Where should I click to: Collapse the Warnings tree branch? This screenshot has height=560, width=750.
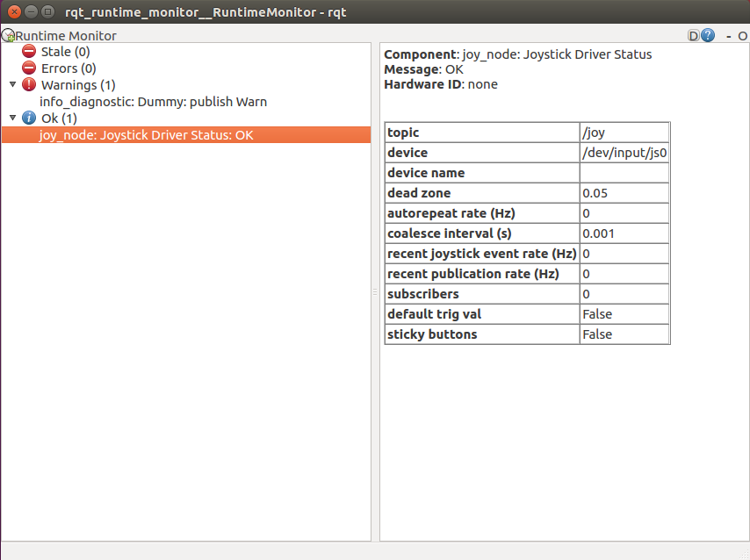[11, 84]
